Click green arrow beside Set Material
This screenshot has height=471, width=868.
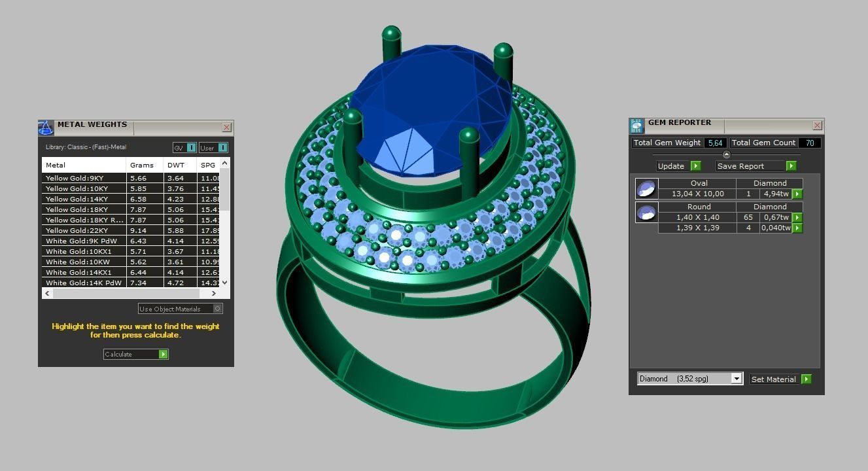click(x=806, y=379)
